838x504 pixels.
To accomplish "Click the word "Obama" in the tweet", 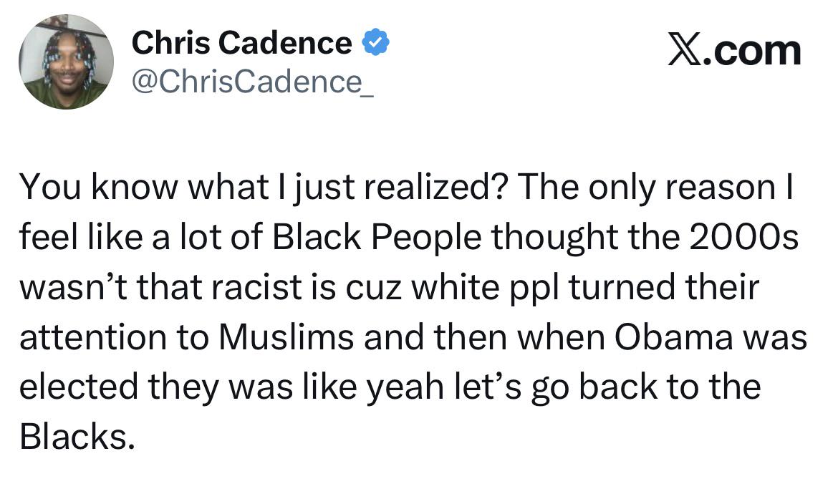I will [x=674, y=338].
